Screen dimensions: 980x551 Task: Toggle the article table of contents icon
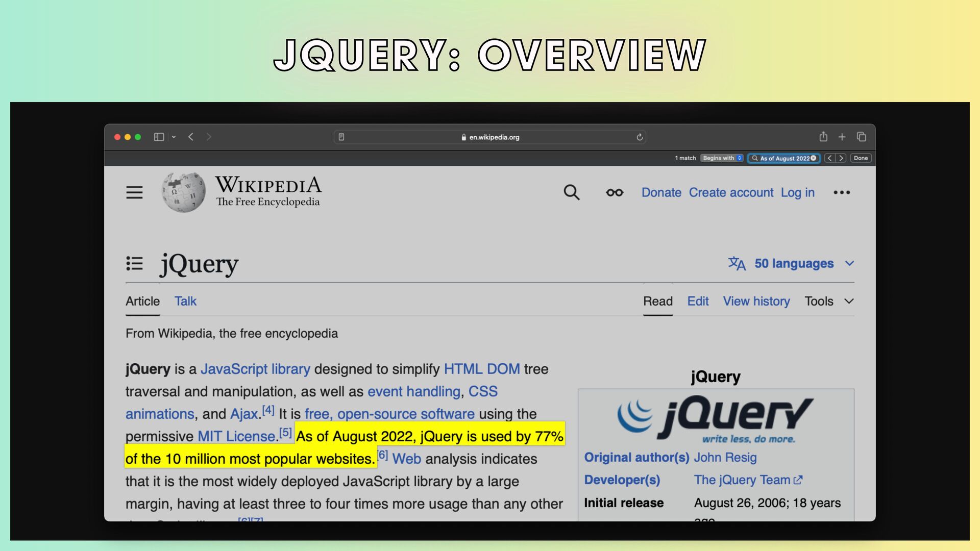tap(134, 263)
